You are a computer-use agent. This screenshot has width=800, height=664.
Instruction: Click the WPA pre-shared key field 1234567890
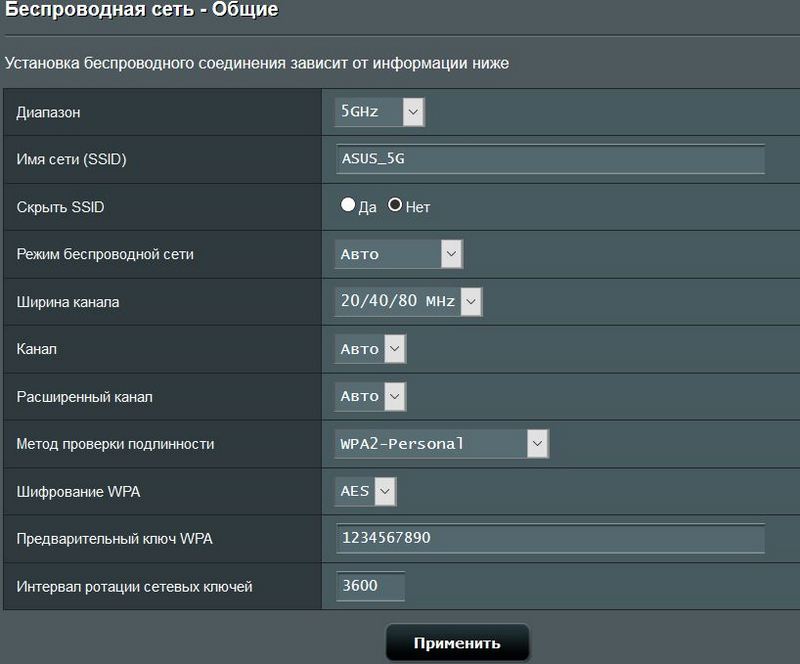(x=550, y=538)
